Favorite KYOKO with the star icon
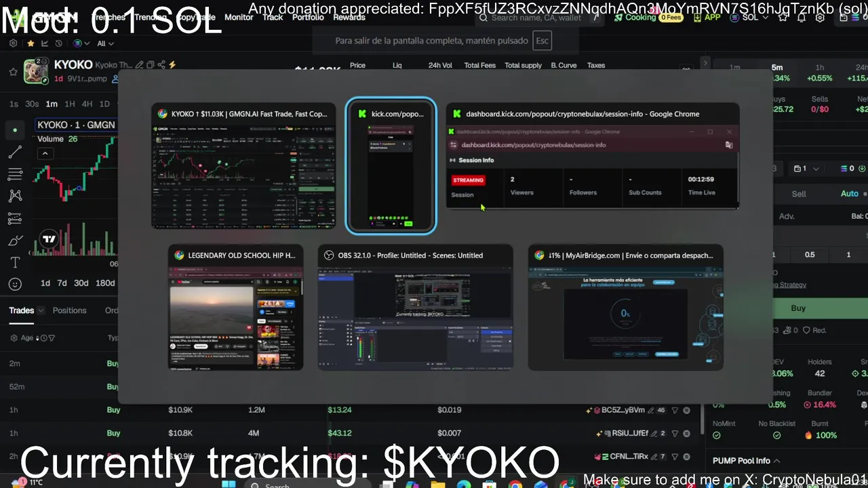The image size is (868, 488). coord(13,71)
